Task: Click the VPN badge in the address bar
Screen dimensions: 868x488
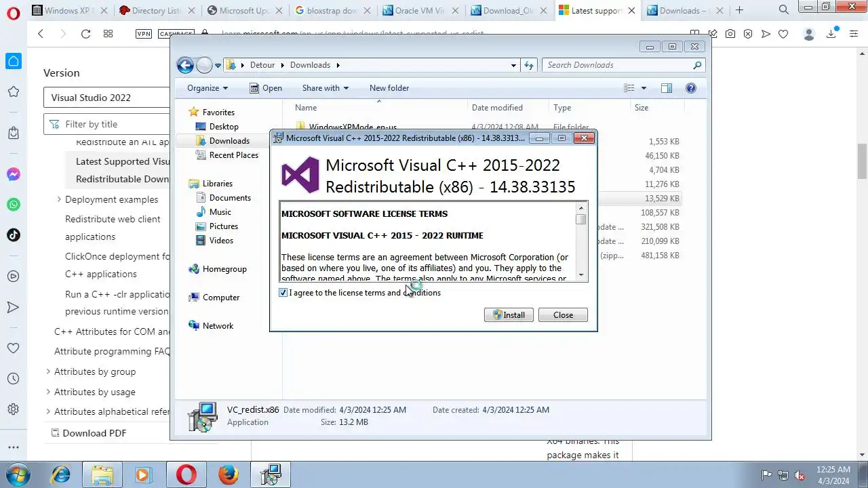Action: [x=144, y=34]
